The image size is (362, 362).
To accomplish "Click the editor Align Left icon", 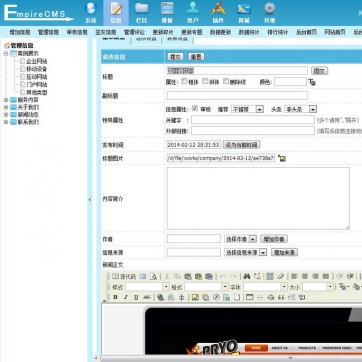I will (x=294, y=276).
